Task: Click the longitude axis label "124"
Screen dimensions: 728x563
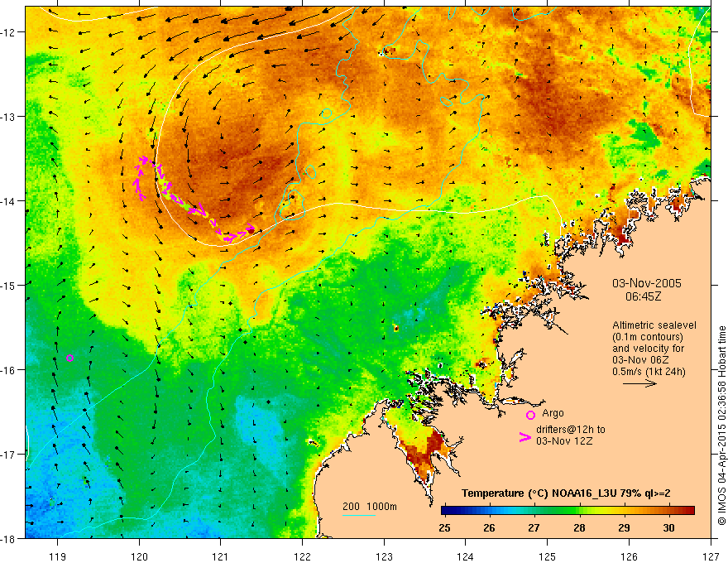Action: (x=466, y=556)
